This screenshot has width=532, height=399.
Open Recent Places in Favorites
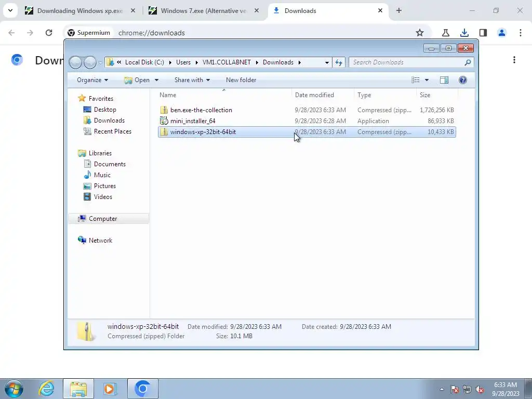coord(113,131)
